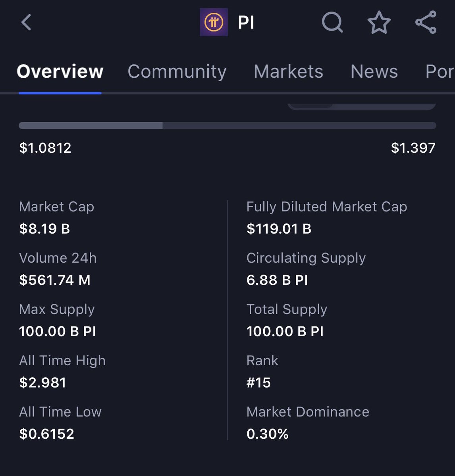Add PI to watchlist with star icon
This screenshot has height=476, width=455.
(379, 22)
